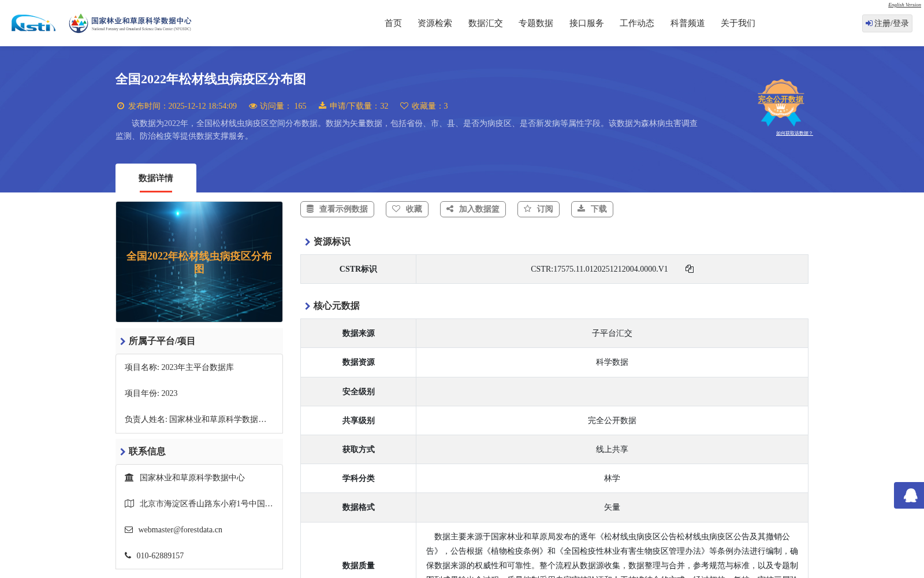Click the 收藏 button

tap(407, 209)
